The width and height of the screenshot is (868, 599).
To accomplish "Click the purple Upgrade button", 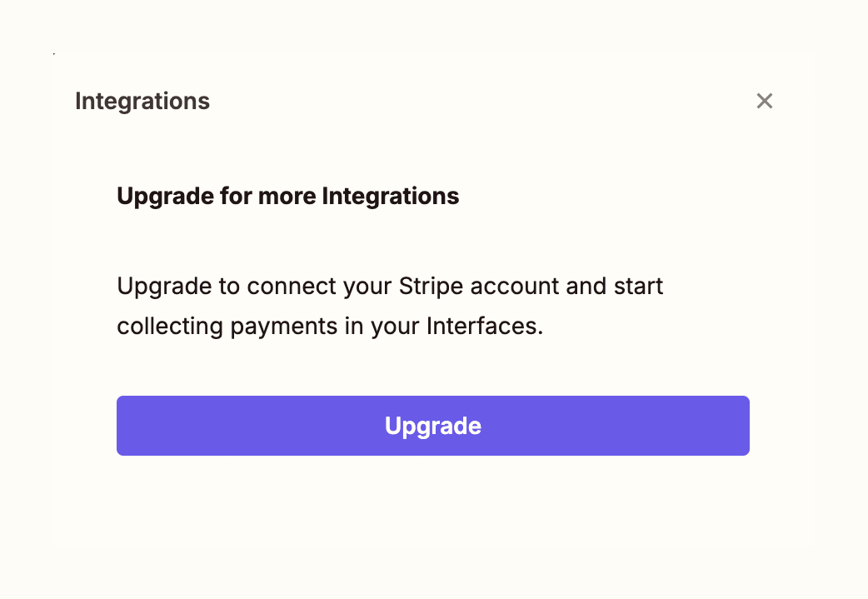I will point(433,426).
